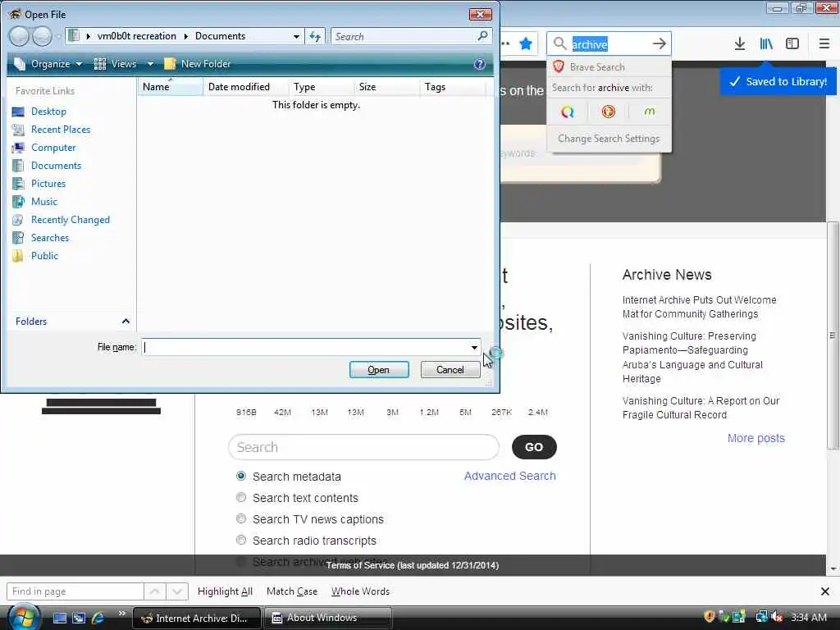840x630 pixels.
Task: Expand the Folders pane chevron
Action: coord(126,322)
